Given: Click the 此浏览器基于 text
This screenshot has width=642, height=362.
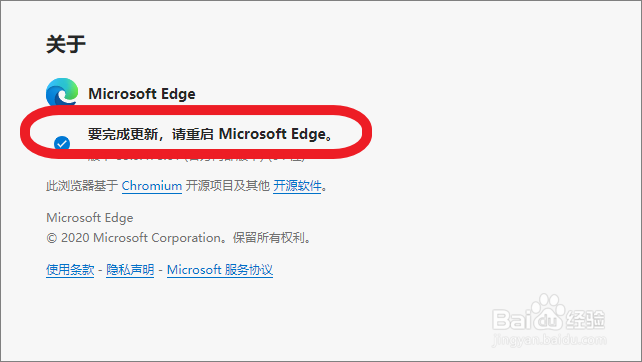Looking at the screenshot, I should (x=82, y=186).
